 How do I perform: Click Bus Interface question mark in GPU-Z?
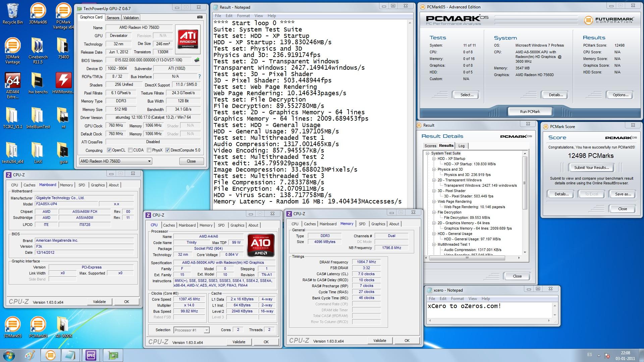coord(200,76)
